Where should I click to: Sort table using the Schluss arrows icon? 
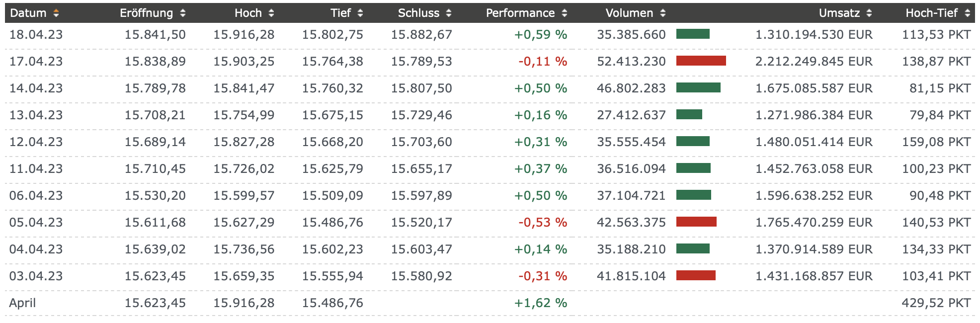pyautogui.click(x=449, y=13)
